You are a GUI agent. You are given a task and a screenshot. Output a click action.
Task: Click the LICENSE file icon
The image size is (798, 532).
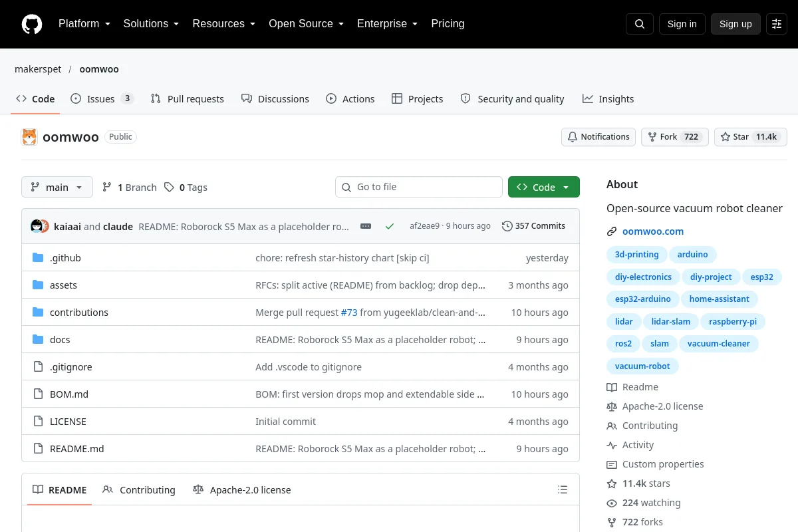(38, 422)
